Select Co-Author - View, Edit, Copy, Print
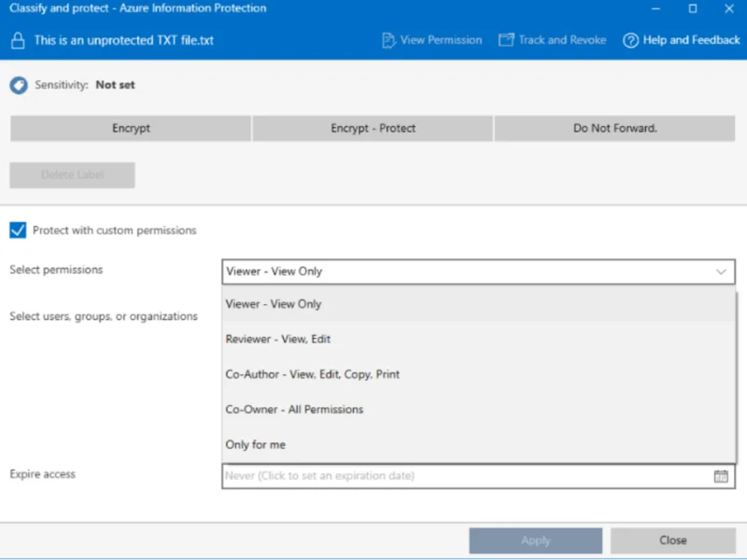The width and height of the screenshot is (747, 560). [478, 374]
